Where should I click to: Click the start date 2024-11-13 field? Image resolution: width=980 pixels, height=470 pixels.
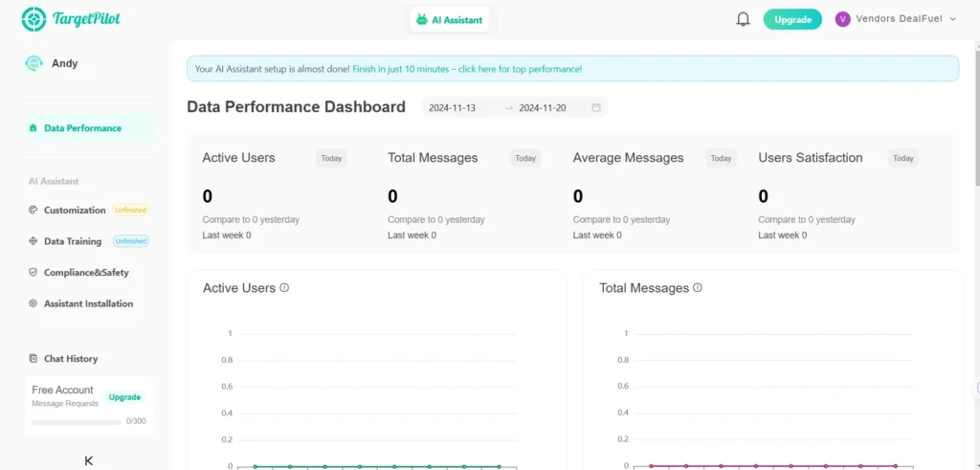coord(453,108)
